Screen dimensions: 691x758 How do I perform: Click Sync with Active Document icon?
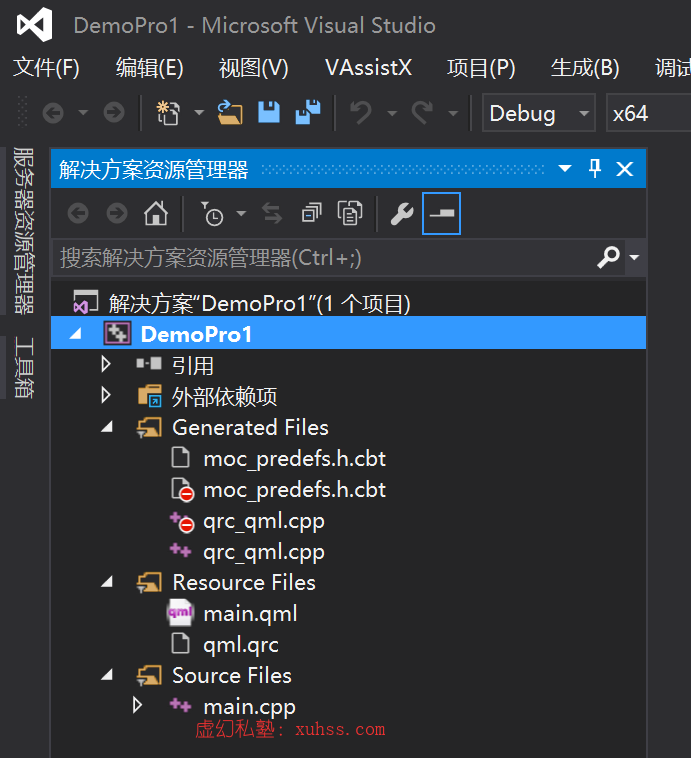[272, 213]
